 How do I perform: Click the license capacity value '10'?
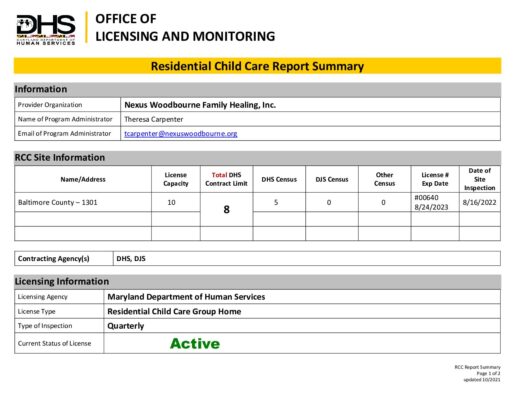pos(171,202)
